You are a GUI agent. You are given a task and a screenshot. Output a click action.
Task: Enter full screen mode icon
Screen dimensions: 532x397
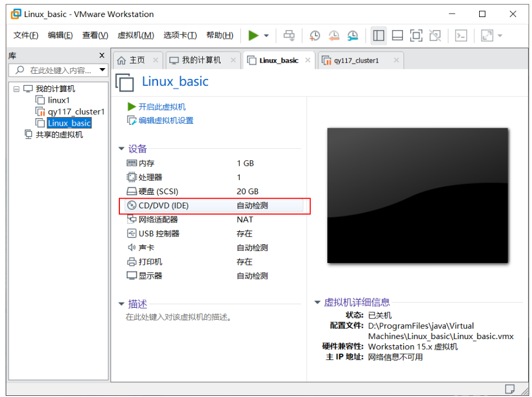point(416,35)
